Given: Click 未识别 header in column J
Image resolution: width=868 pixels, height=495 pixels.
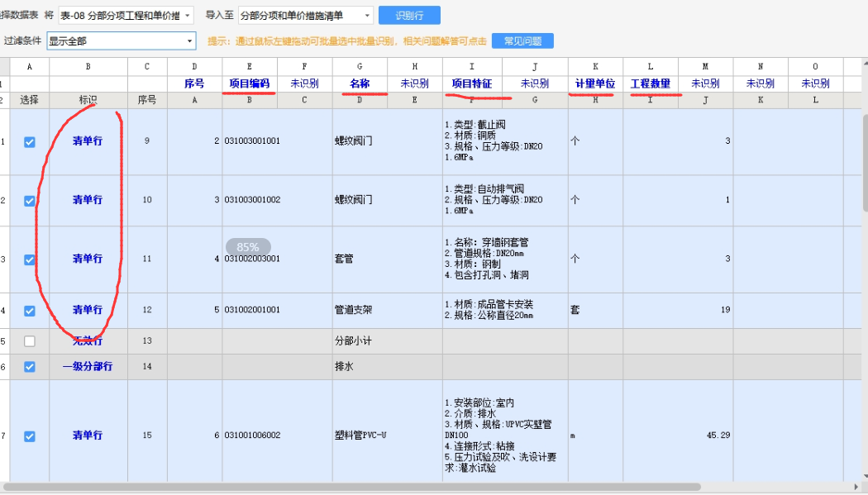Looking at the screenshot, I should click(535, 83).
